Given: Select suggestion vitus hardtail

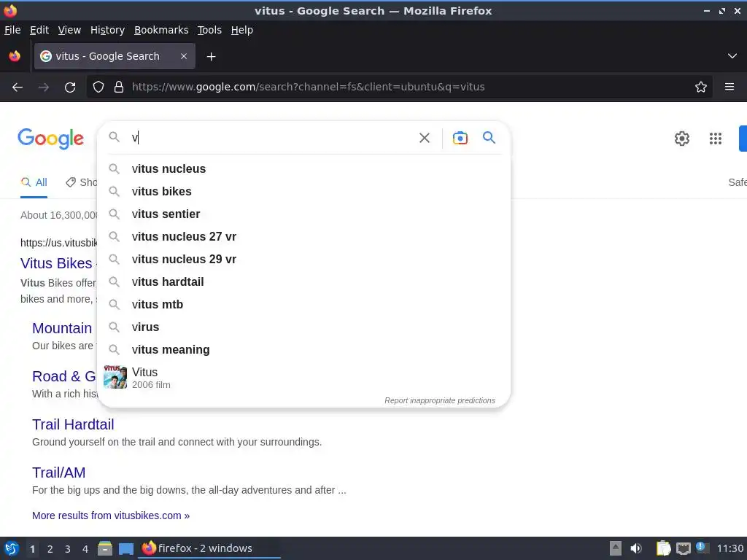Looking at the screenshot, I should coord(303,282).
